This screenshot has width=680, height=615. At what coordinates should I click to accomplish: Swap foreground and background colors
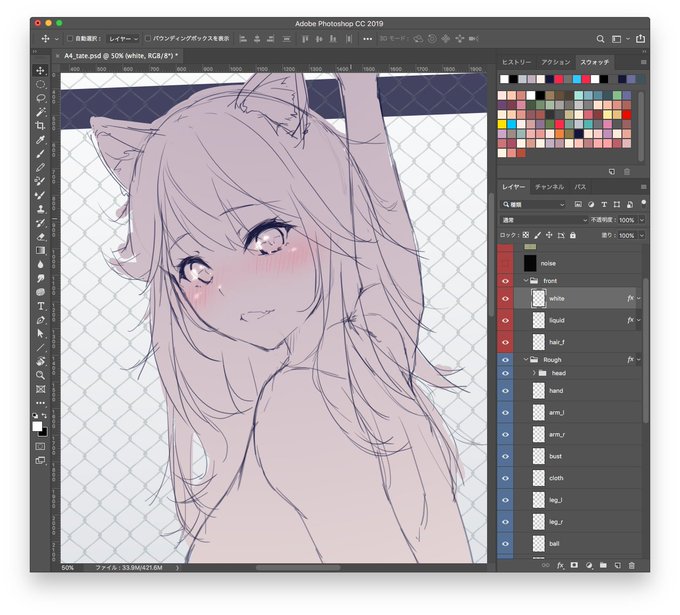click(x=44, y=415)
